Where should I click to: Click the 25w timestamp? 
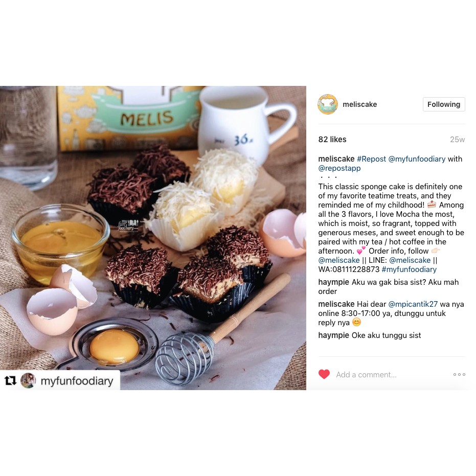457,140
